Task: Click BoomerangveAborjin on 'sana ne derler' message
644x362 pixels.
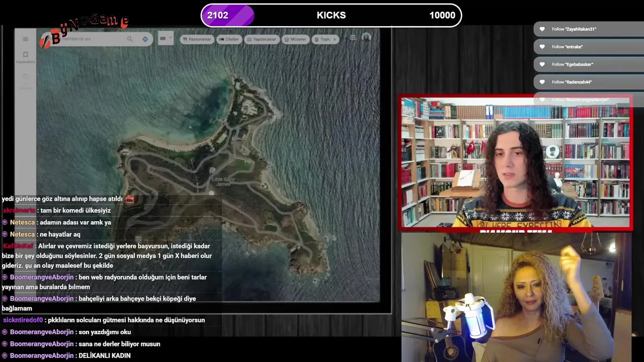Action: (x=42, y=344)
